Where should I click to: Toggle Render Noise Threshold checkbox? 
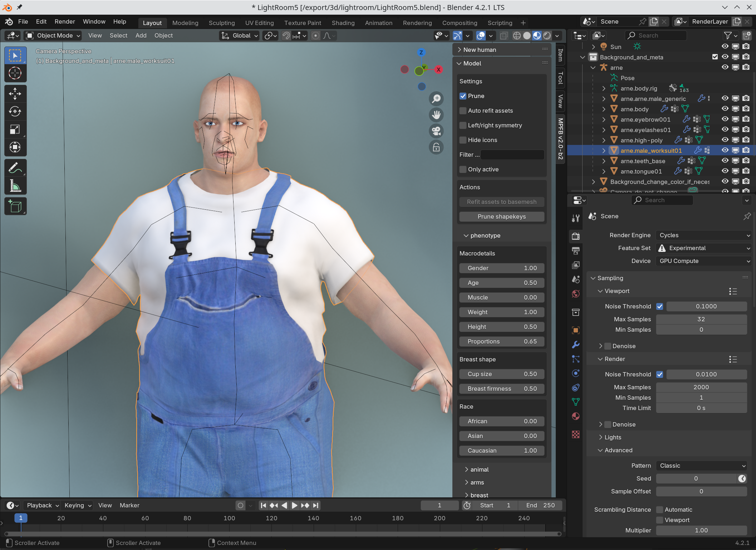coord(660,374)
